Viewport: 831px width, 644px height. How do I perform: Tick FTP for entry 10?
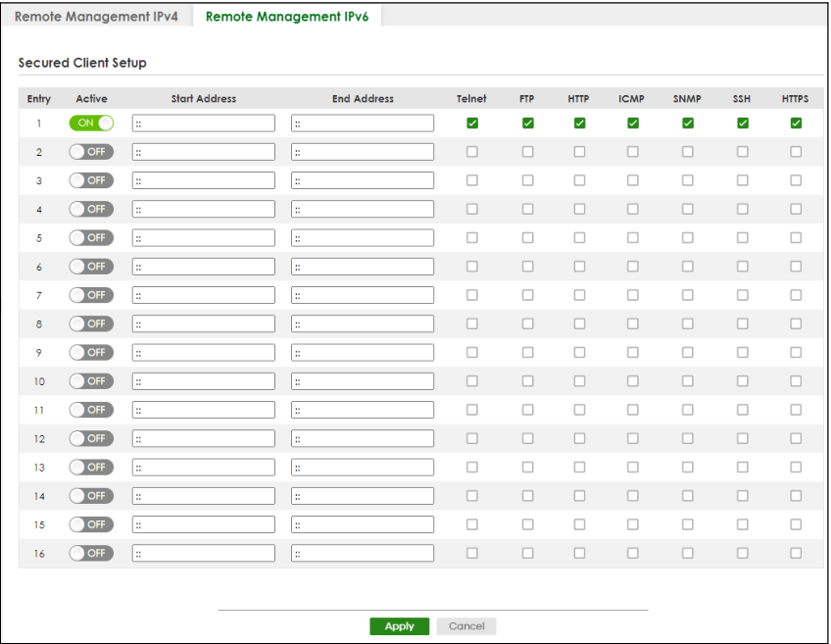(x=527, y=380)
